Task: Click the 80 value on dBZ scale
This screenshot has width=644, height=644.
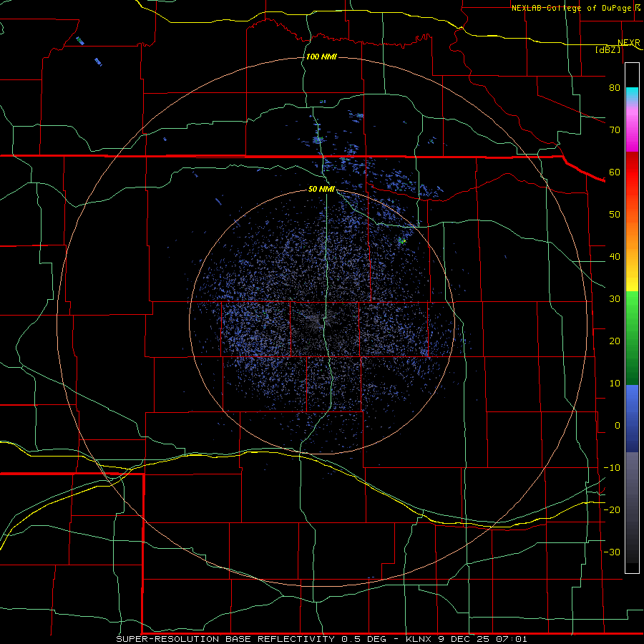Action: (x=615, y=87)
